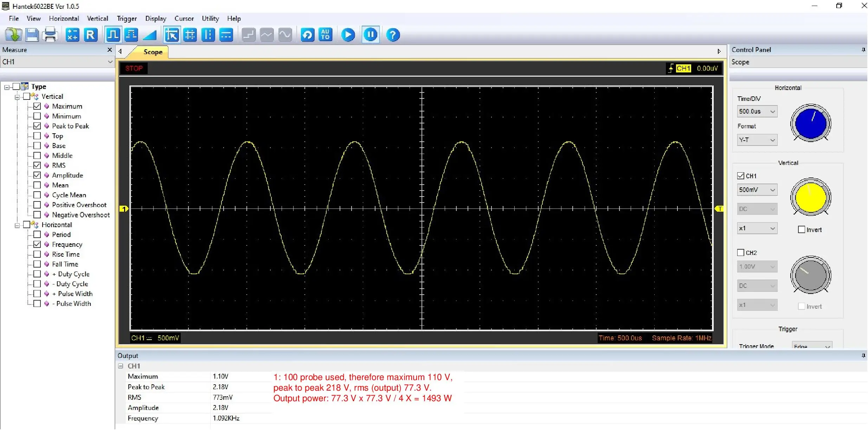Open the CH1 500mV voltage dropdown
868x430 pixels.
[x=757, y=190]
